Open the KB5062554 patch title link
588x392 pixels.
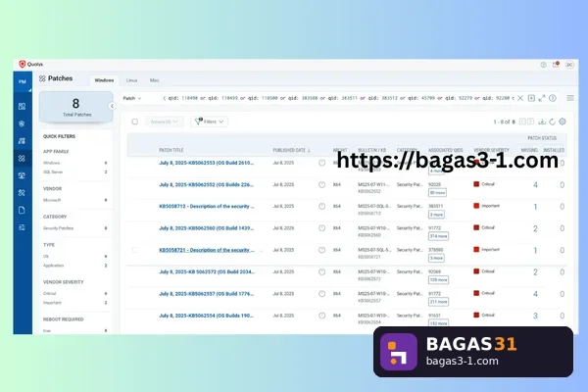click(206, 316)
